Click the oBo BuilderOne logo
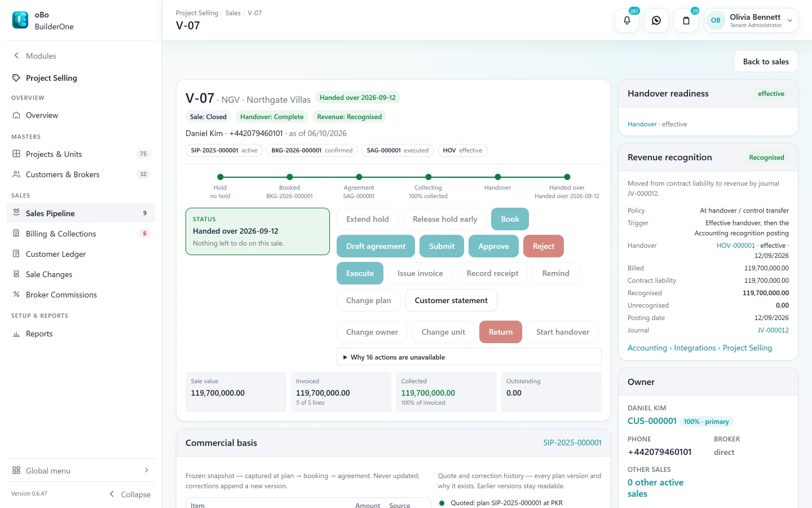812x508 pixels. pyautogui.click(x=20, y=20)
